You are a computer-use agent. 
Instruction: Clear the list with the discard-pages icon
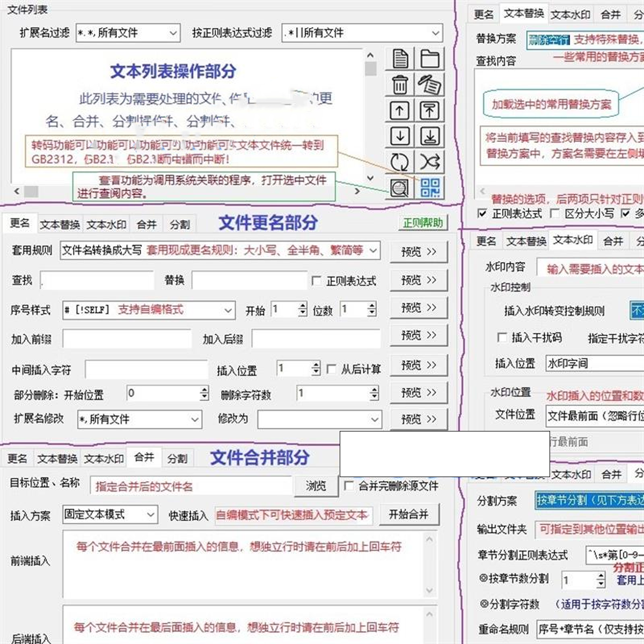[431, 85]
